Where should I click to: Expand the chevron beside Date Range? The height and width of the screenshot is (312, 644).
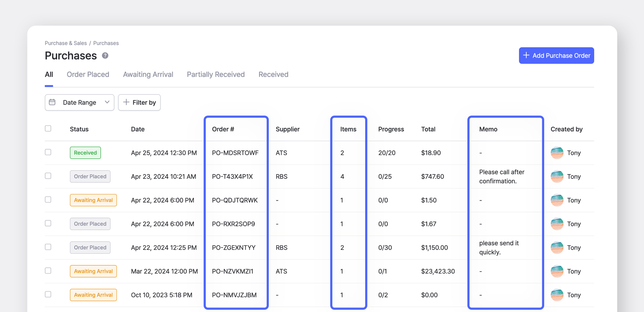tap(107, 102)
